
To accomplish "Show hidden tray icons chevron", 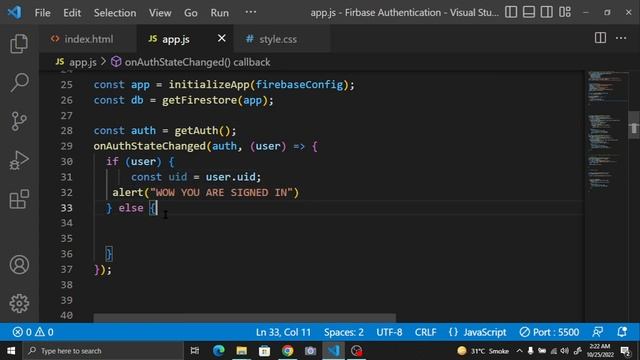I will tap(519, 351).
